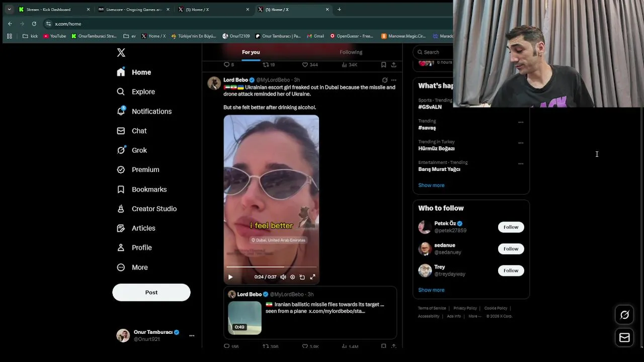
Task: Open the footer More dropdown
Action: click(x=474, y=316)
